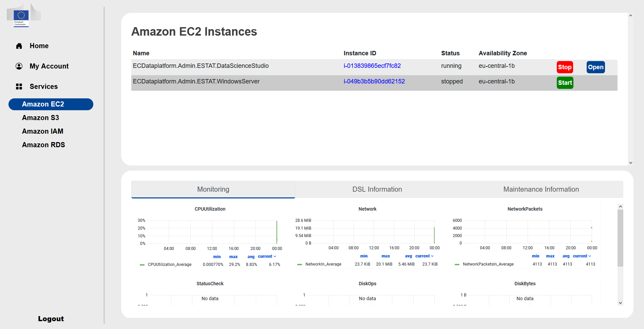
Task: Click the Home house icon
Action: click(19, 46)
